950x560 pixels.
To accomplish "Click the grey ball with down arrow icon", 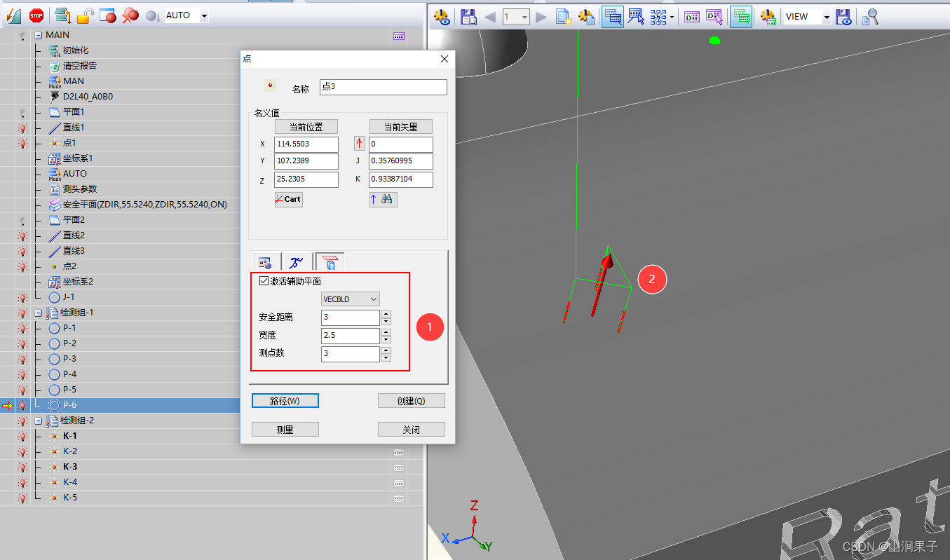I will click(x=154, y=15).
